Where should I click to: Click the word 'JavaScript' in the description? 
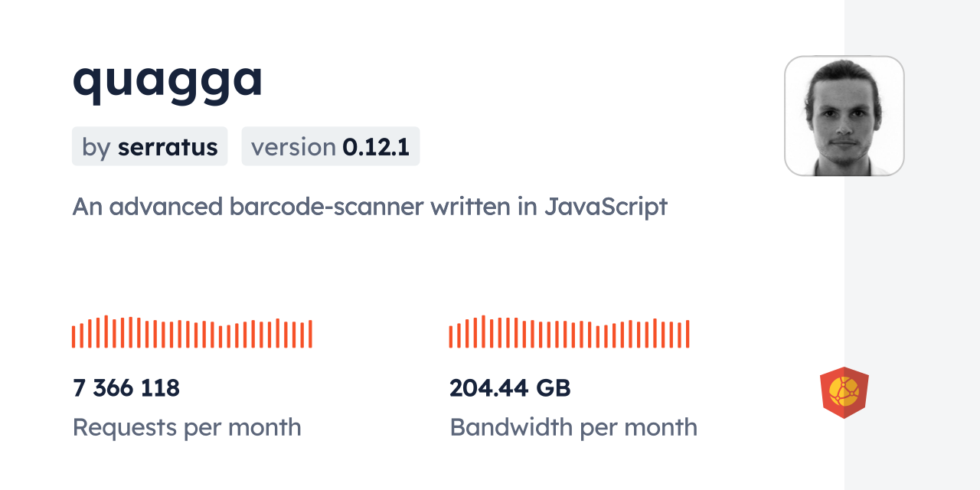(606, 207)
